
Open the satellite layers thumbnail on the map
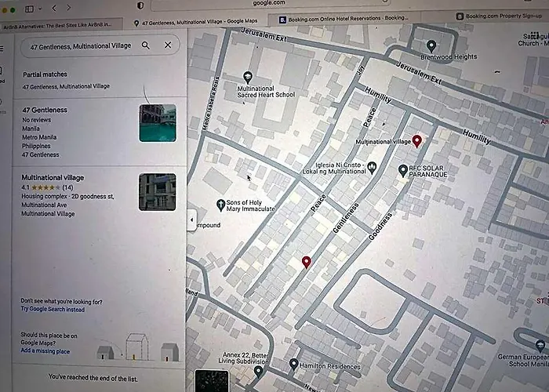click(212, 381)
